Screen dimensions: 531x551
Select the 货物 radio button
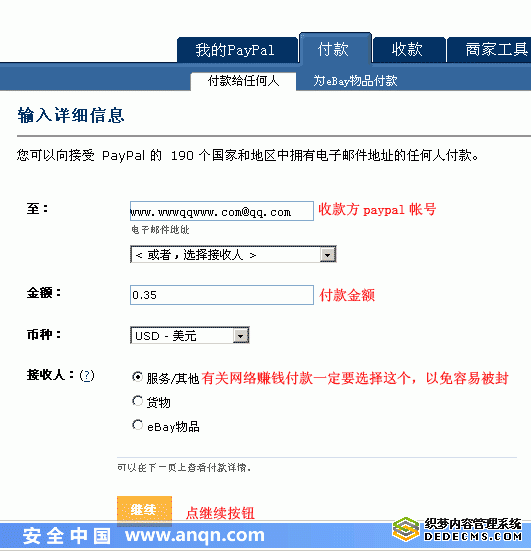137,401
